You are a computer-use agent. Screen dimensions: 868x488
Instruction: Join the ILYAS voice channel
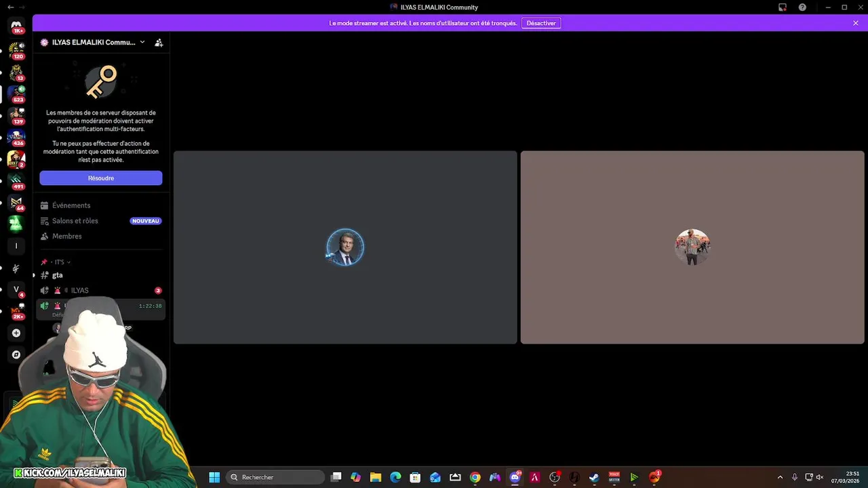[100, 290]
